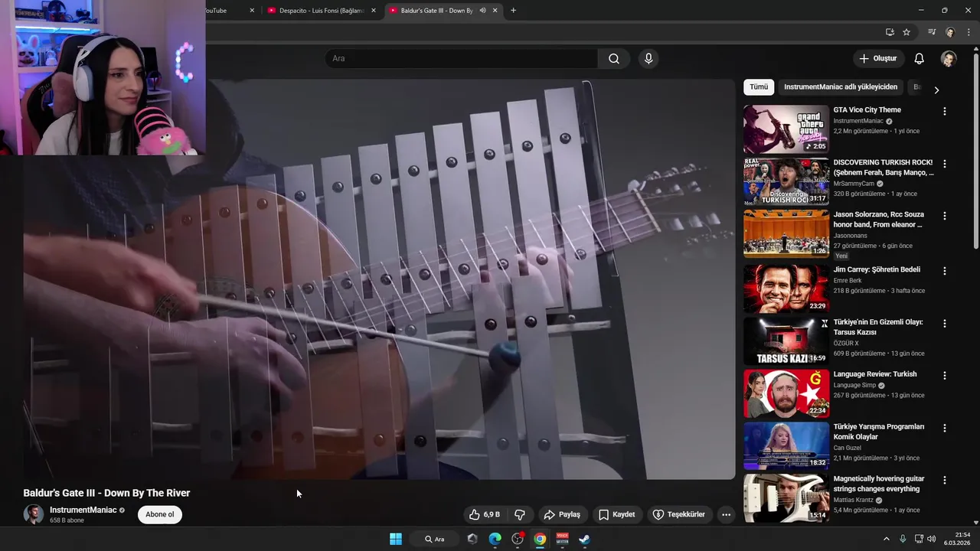Image resolution: width=980 pixels, height=551 pixels.
Task: Open options menu for GTA Vice City Theme
Action: (x=944, y=111)
